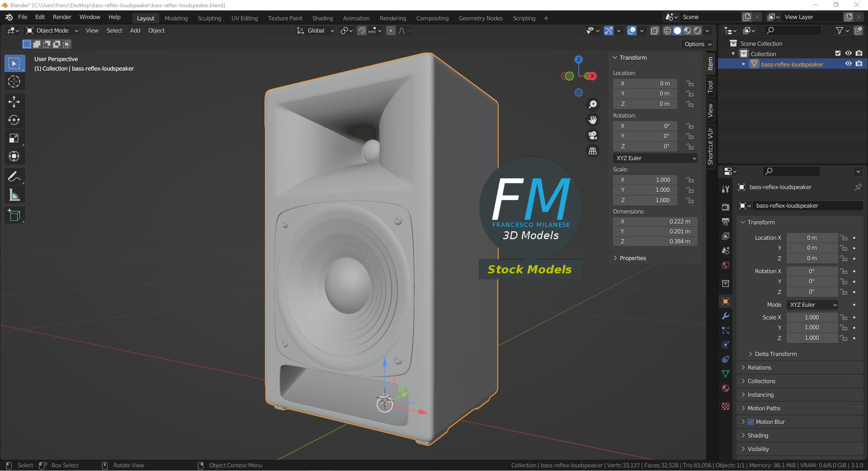The width and height of the screenshot is (868, 471).
Task: Switch perspective/orthographic grid icon
Action: tap(593, 151)
